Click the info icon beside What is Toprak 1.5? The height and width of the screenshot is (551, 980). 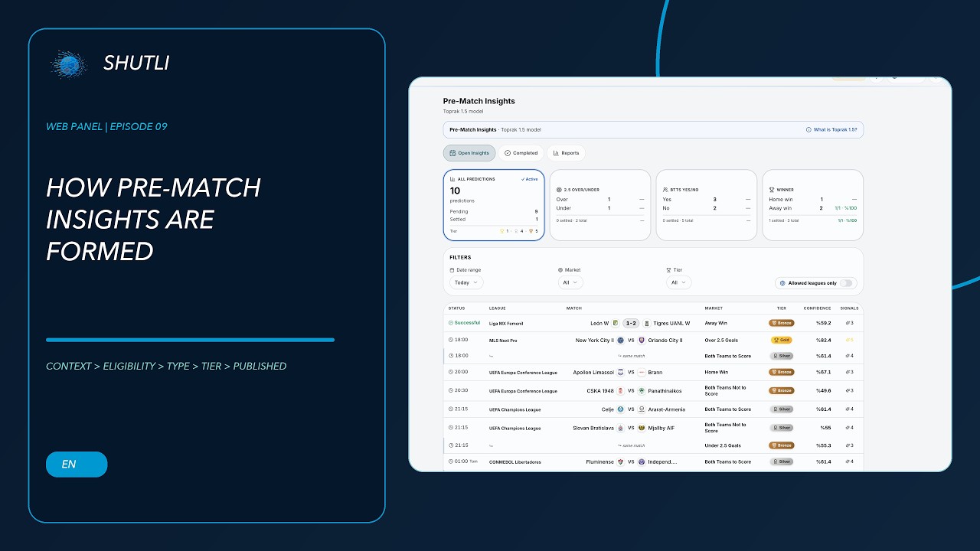pyautogui.click(x=808, y=130)
